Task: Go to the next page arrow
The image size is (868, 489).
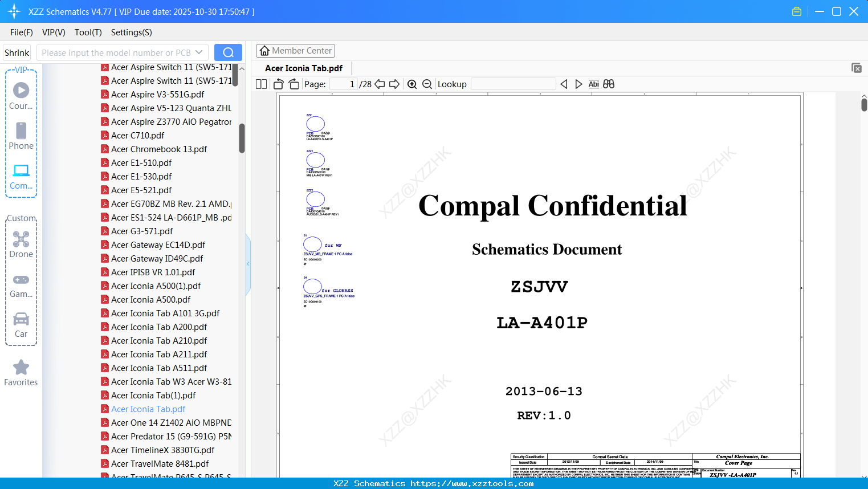Action: (x=394, y=84)
